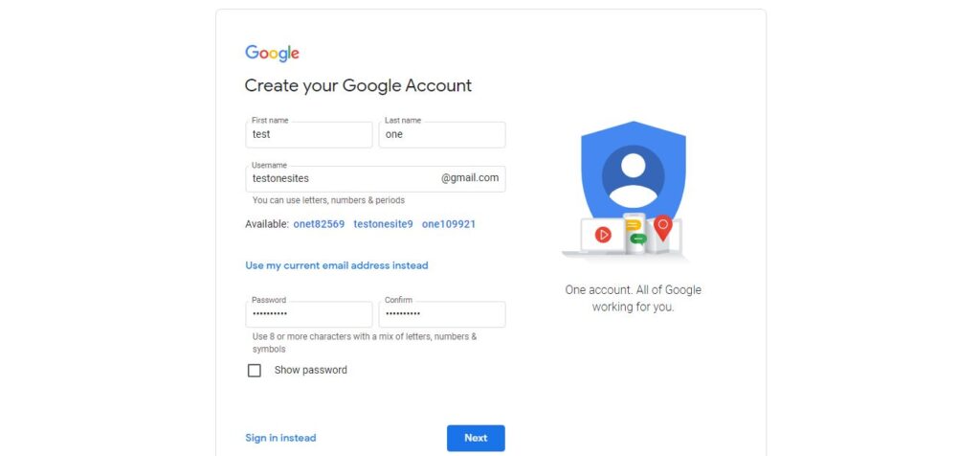Screen dimensions: 980x456
Task: Choose suggested username one109921
Action: point(449,224)
